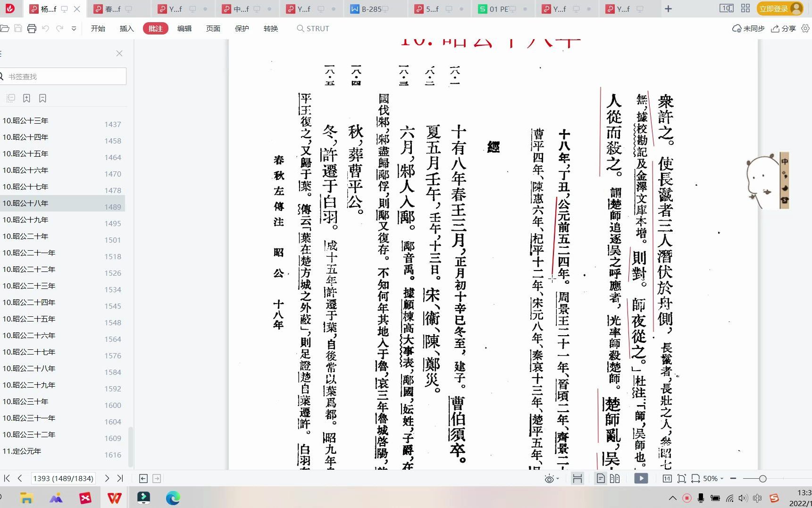Screen dimensions: 812x508
Task: Expand the quick access toolbar dropdown
Action: [x=74, y=28]
